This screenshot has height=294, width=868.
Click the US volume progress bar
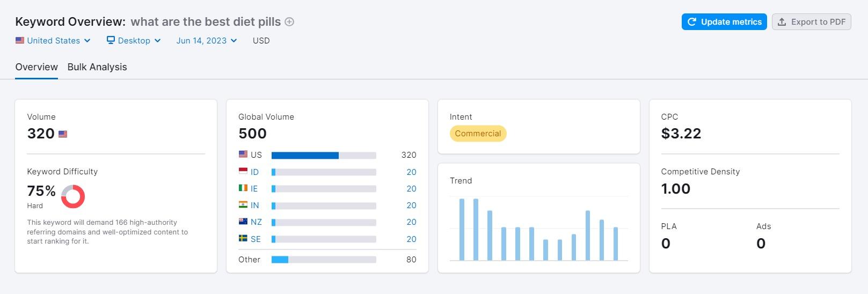pos(324,156)
